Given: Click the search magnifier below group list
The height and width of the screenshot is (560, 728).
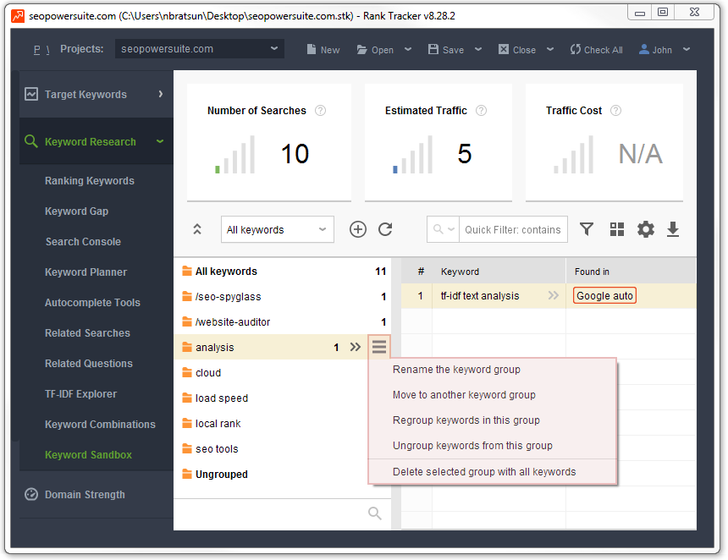Looking at the screenshot, I should (375, 513).
